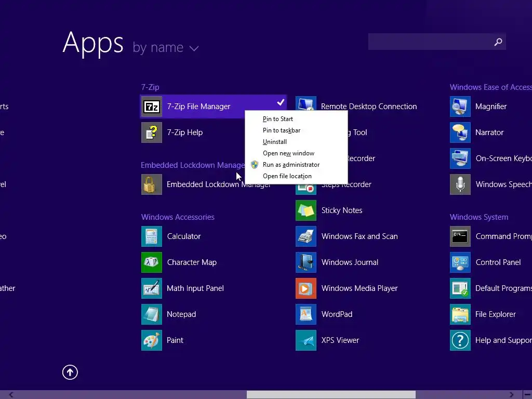Image resolution: width=532 pixels, height=399 pixels.
Task: Launch the Magnifier icon
Action: click(x=460, y=107)
